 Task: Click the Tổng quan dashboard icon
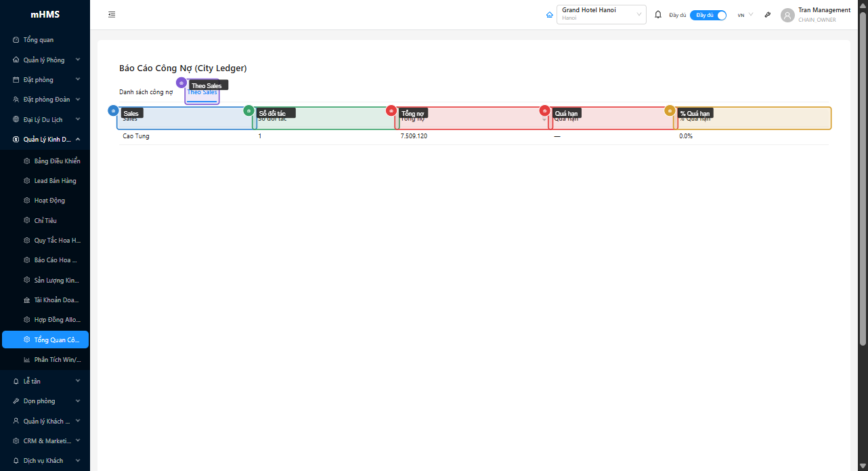pyautogui.click(x=16, y=40)
